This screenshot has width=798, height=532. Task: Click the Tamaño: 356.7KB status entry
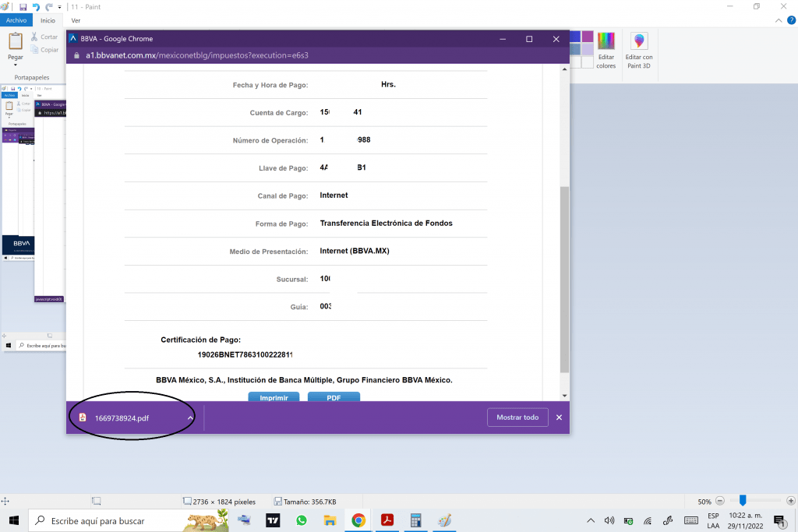(x=305, y=502)
